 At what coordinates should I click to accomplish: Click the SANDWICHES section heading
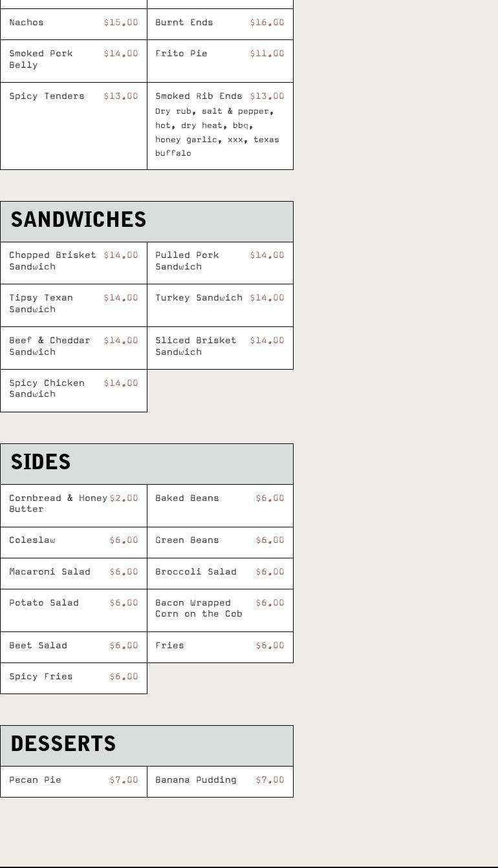(x=78, y=220)
